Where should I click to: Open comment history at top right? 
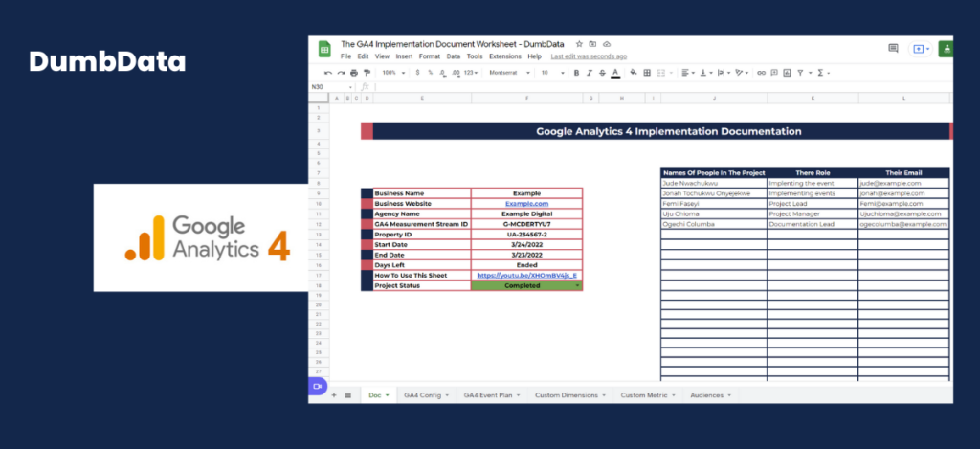click(x=893, y=48)
